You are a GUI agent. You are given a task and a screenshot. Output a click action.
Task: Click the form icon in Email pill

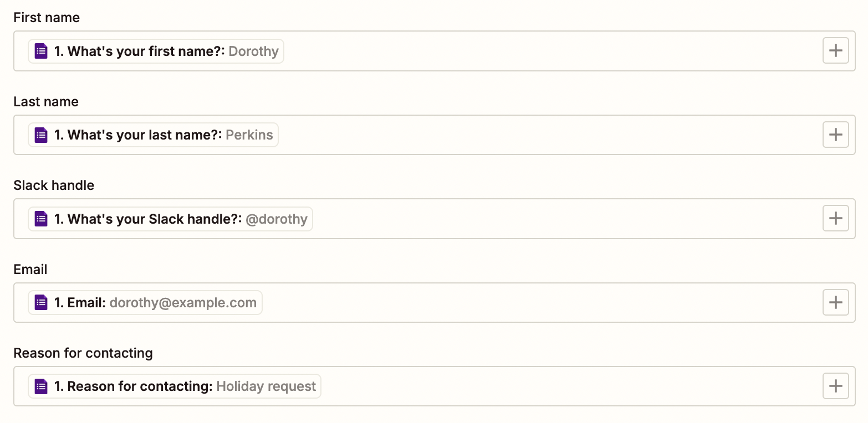41,302
